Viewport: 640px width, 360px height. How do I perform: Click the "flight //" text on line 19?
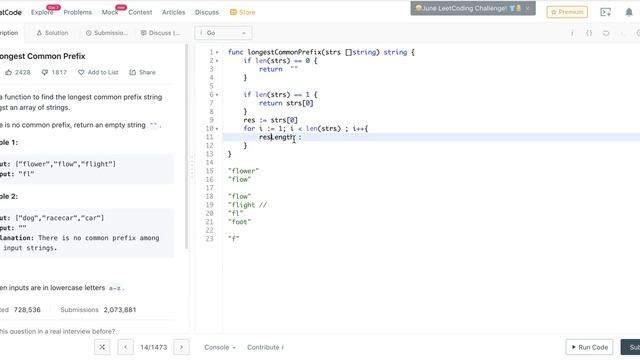[x=247, y=205]
